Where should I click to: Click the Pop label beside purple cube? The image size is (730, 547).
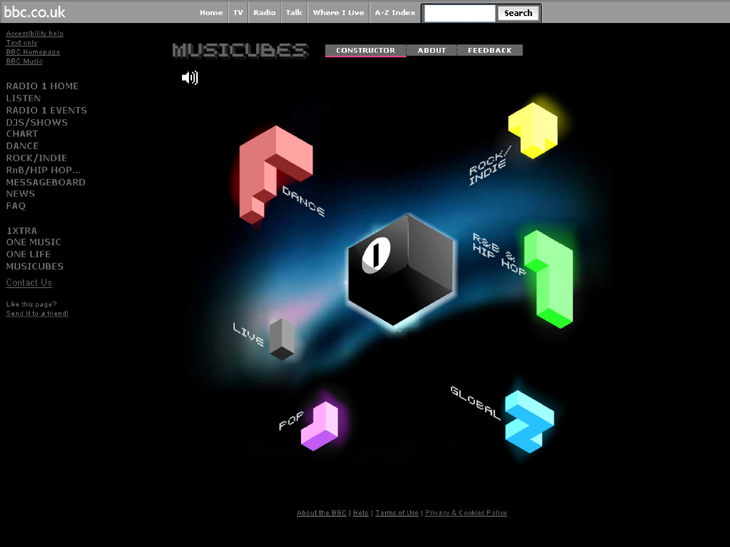(x=291, y=420)
